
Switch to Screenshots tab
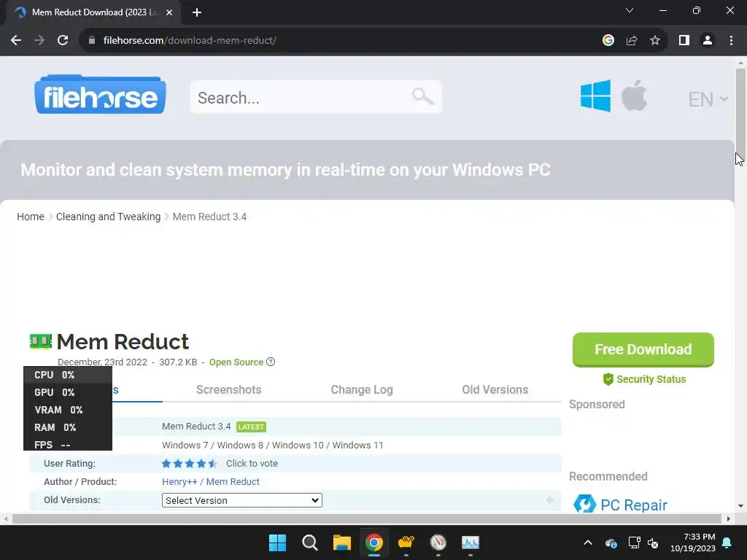coord(228,389)
